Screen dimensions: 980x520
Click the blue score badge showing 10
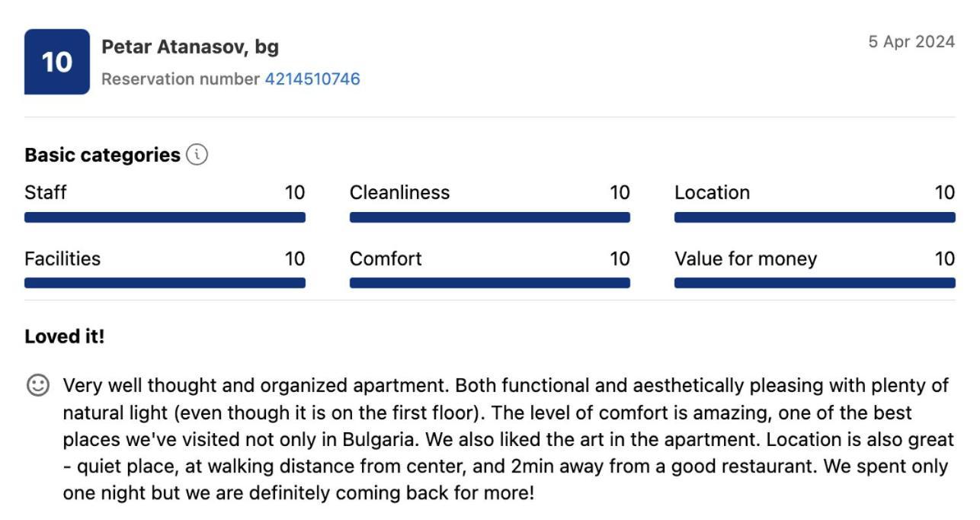pos(56,62)
